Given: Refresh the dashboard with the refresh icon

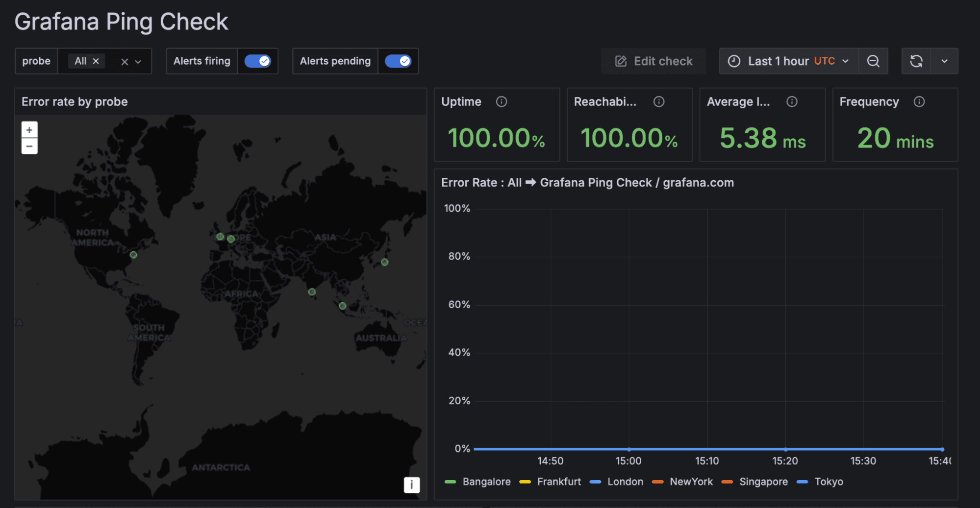Looking at the screenshot, I should 916,61.
